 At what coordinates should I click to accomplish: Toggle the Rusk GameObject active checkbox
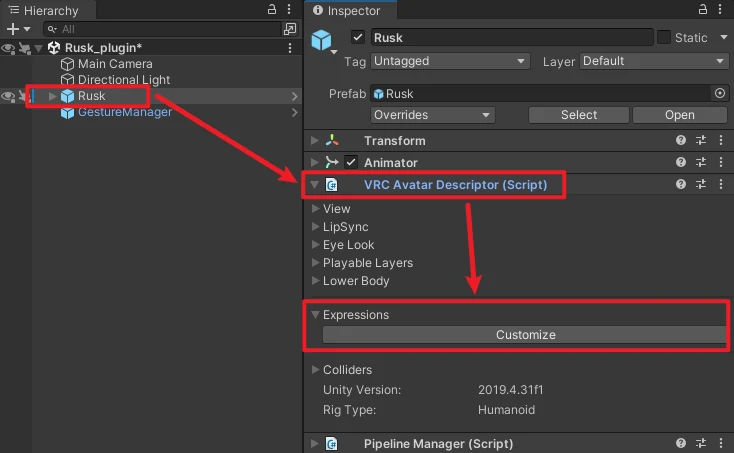pyautogui.click(x=358, y=37)
